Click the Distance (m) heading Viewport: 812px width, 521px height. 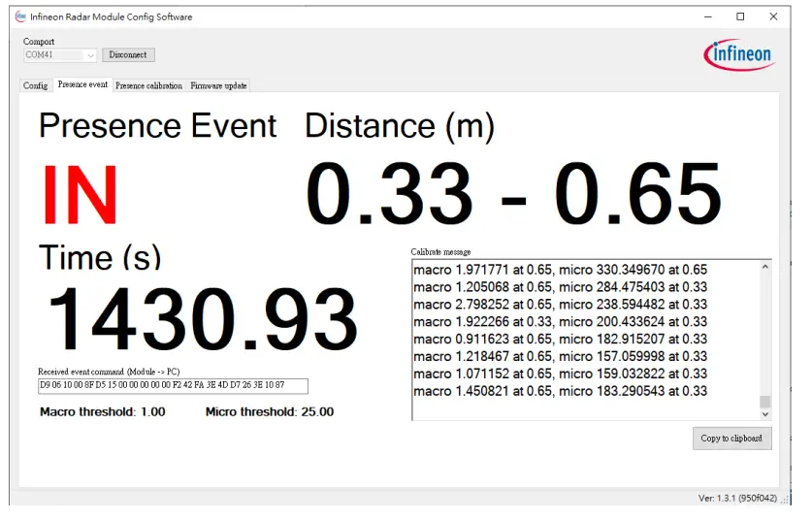coord(400,127)
